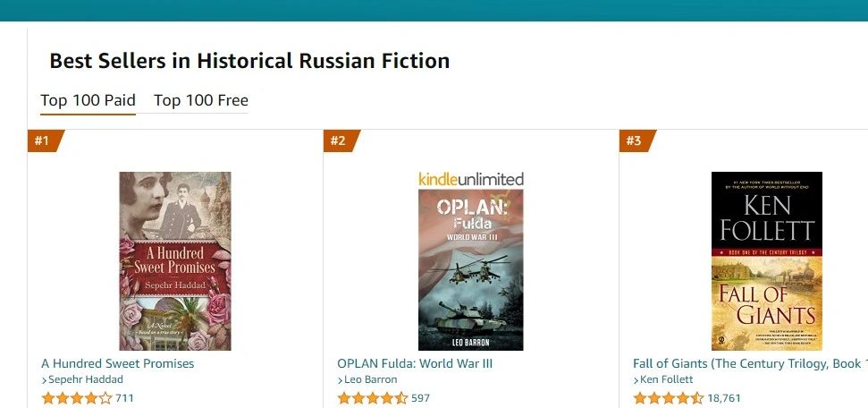Open the Top 100 Free tab
This screenshot has width=868, height=408.
pos(200,100)
